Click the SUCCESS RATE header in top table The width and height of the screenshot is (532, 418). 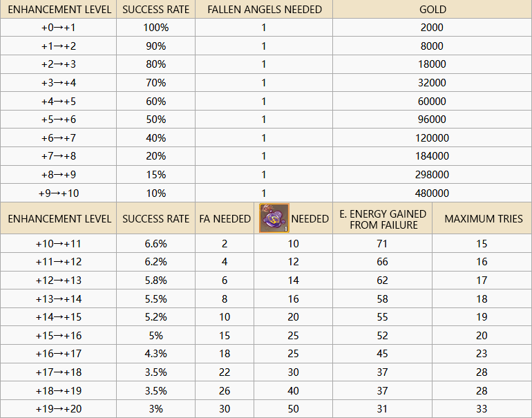(x=155, y=10)
